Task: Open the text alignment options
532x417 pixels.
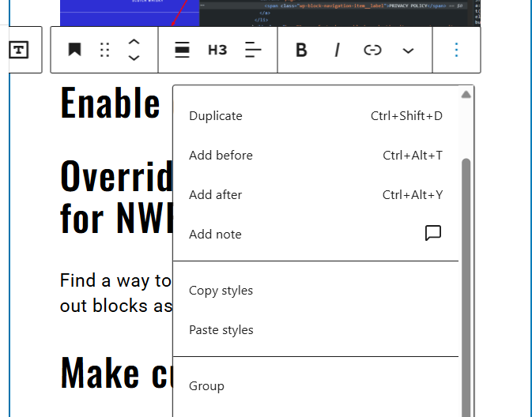Action: point(253,50)
